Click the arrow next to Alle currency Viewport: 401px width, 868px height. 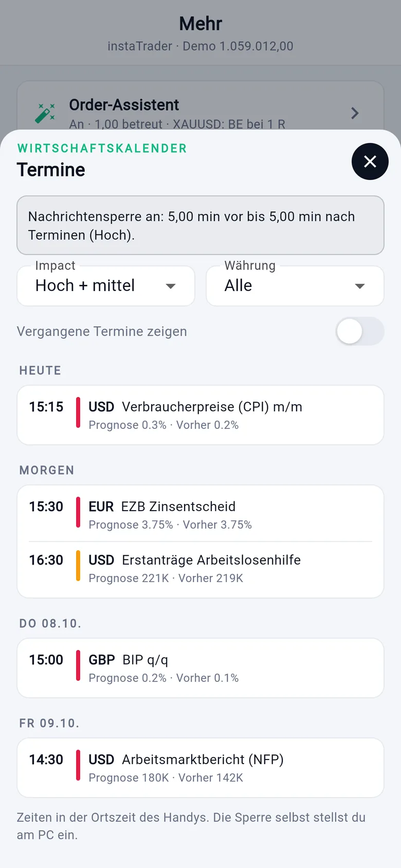(360, 286)
